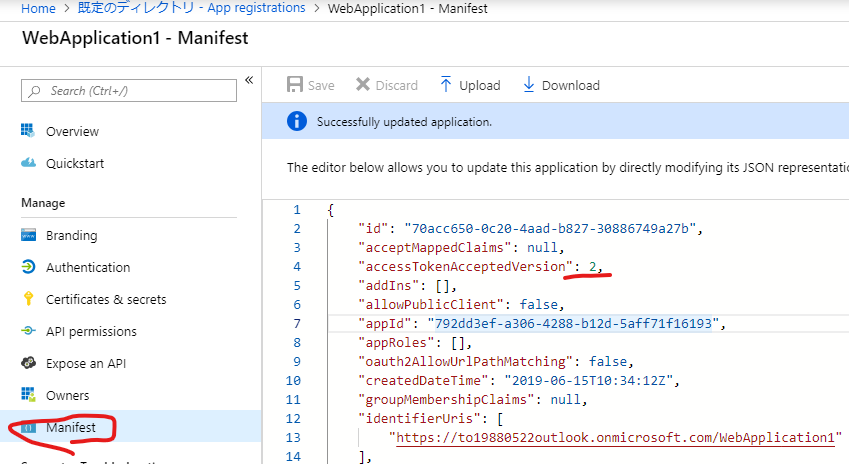
Task: Click the Upload arrow icon
Action: [x=446, y=84]
